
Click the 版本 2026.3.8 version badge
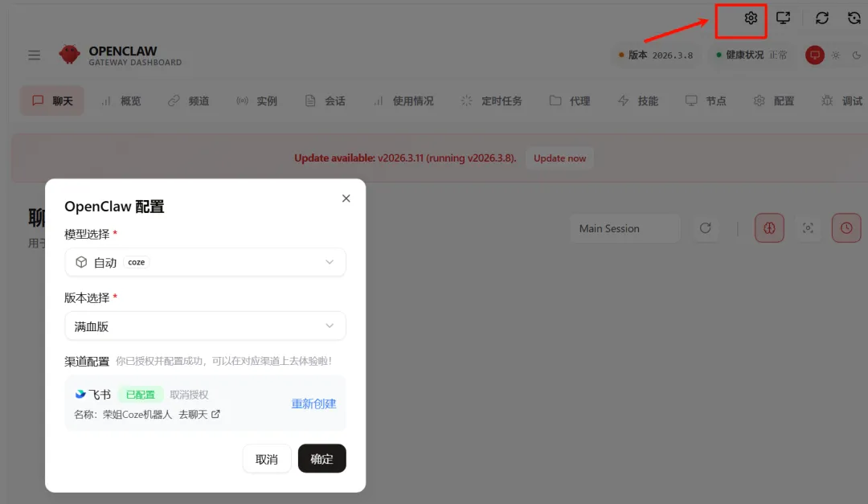click(656, 55)
